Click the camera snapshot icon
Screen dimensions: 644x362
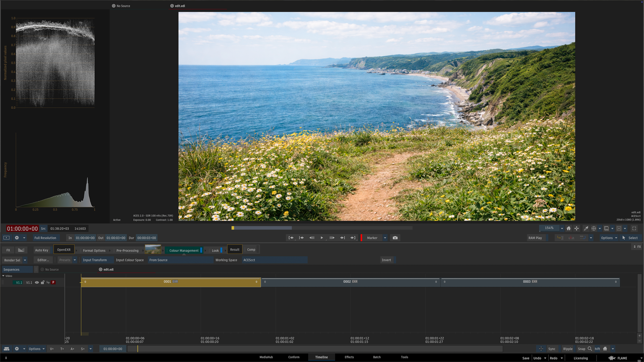(x=395, y=238)
